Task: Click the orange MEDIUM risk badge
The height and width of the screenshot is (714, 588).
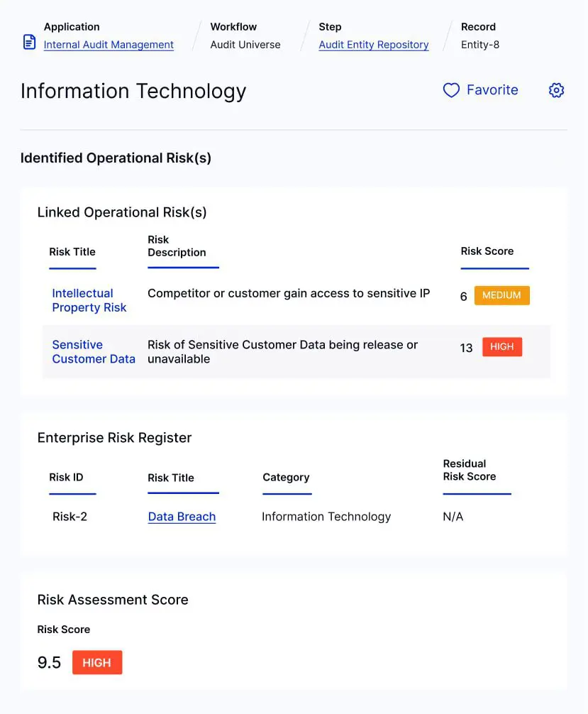Action: tap(501, 295)
